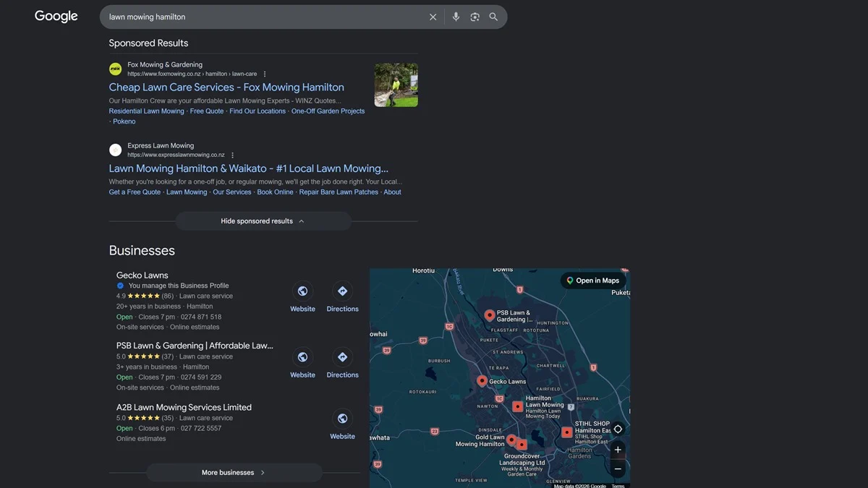Click the Terms link on the map

[x=618, y=486]
